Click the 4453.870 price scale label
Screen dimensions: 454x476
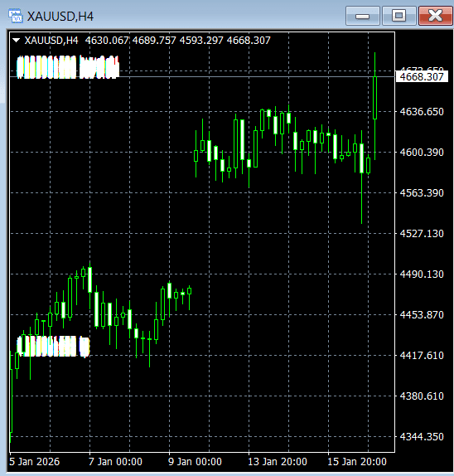(422, 315)
